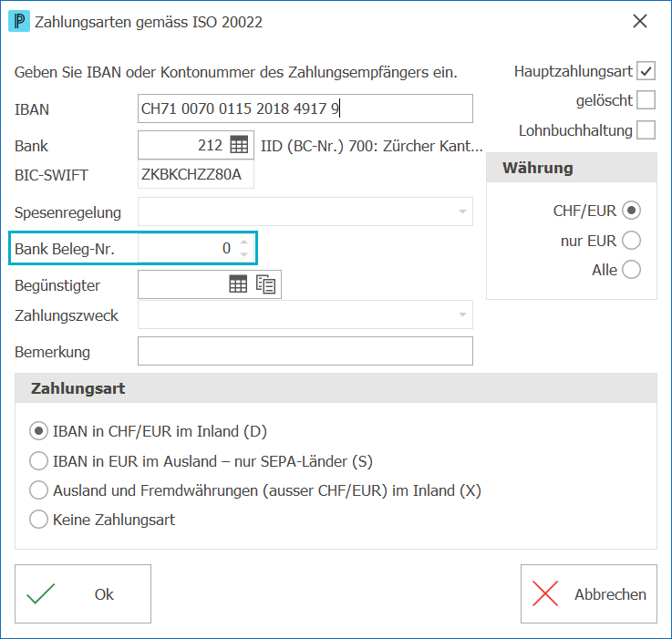The image size is (672, 639).
Task: Confirm with the Ok button
Action: click(x=83, y=593)
